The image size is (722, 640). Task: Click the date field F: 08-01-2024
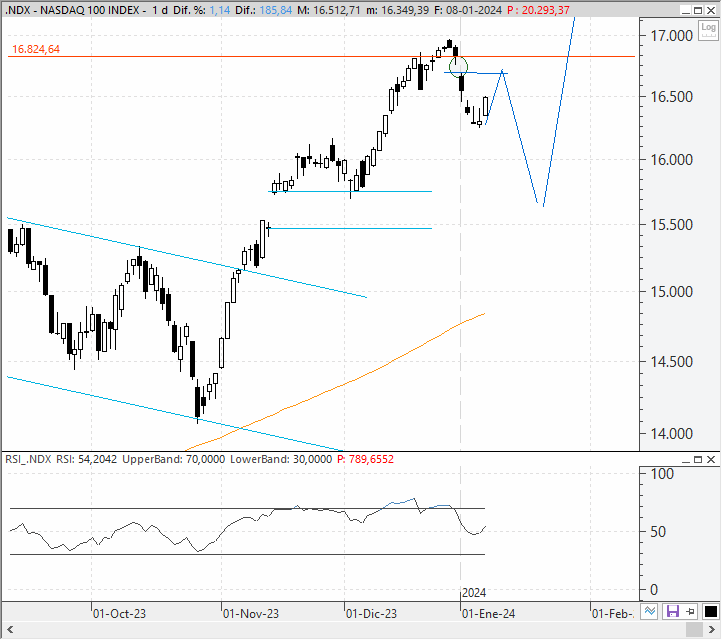point(468,10)
